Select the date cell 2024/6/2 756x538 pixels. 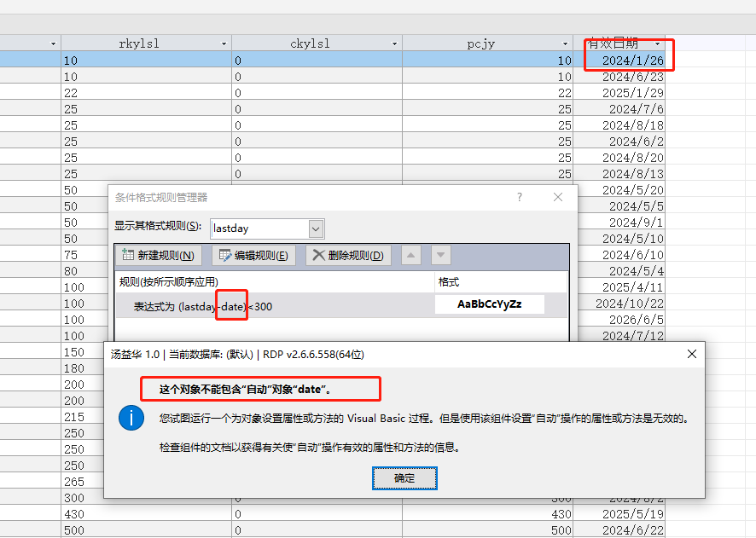click(x=619, y=142)
